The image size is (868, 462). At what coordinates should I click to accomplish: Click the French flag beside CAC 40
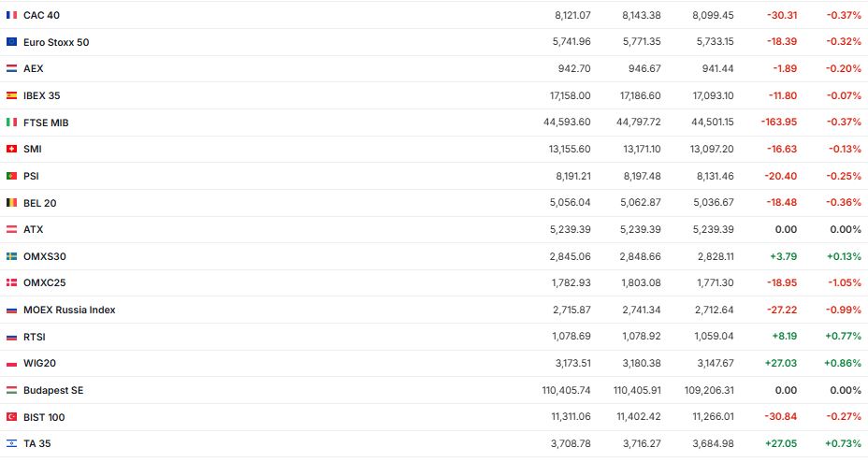[x=11, y=15]
